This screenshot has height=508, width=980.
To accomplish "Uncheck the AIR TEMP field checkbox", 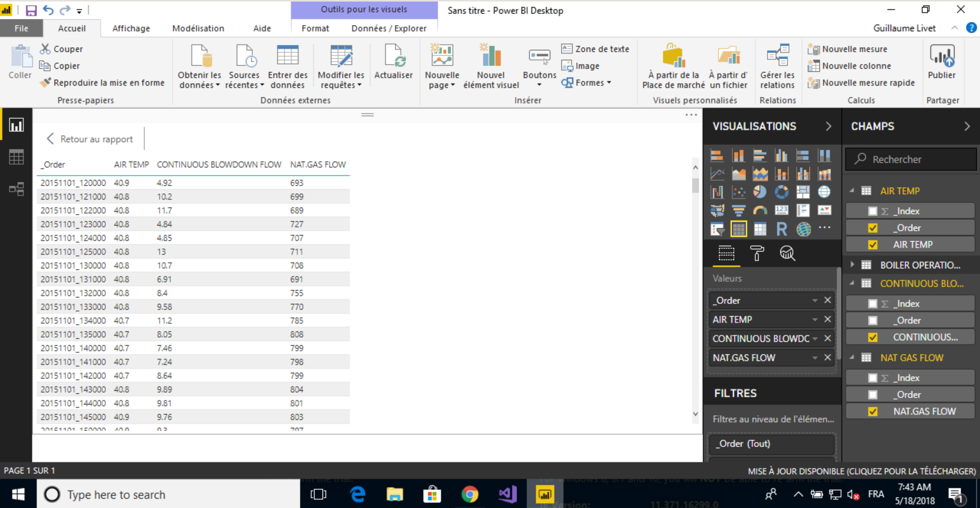I will pos(873,245).
